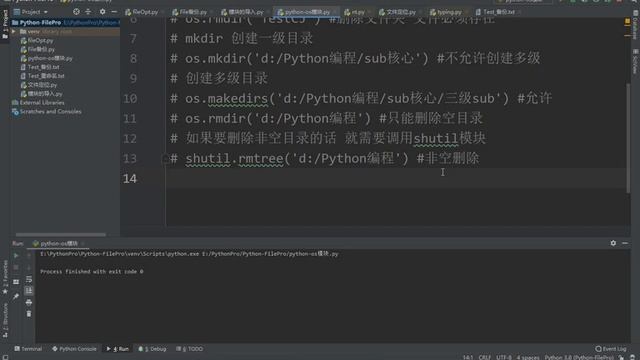Viewport: 640px width, 360px height.
Task: Click the locate/scroll-from-source icon in Project panel
Action: point(76,12)
